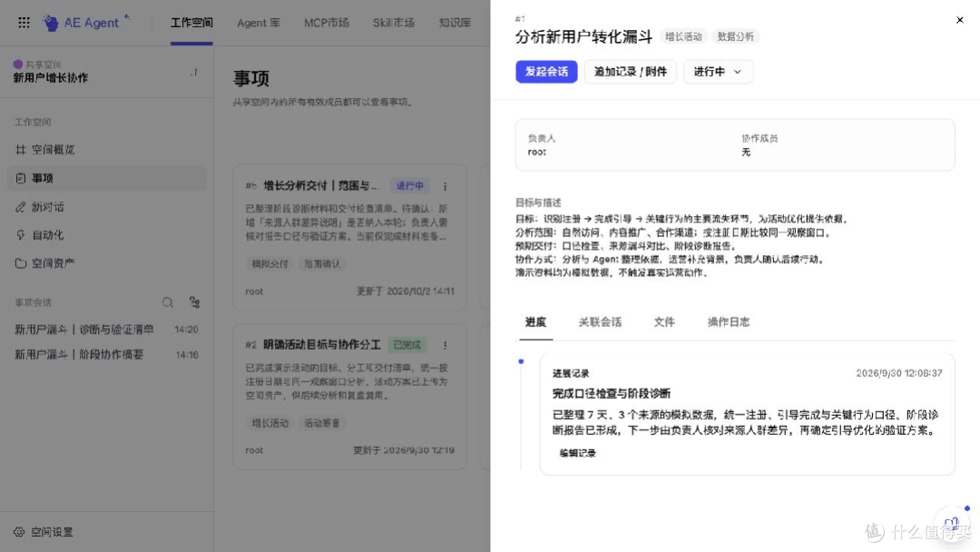Switch to the 文件 tab
The width and height of the screenshot is (980, 552).
[x=664, y=322]
